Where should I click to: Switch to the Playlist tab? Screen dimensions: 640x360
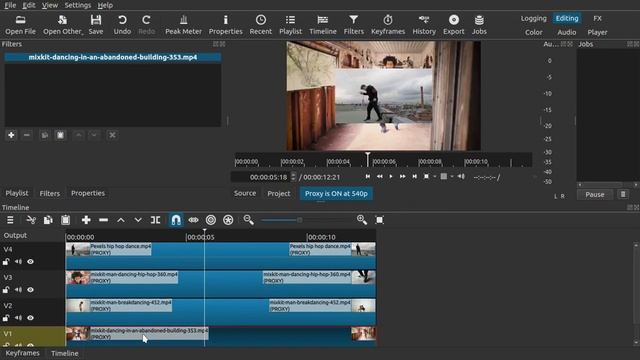17,193
